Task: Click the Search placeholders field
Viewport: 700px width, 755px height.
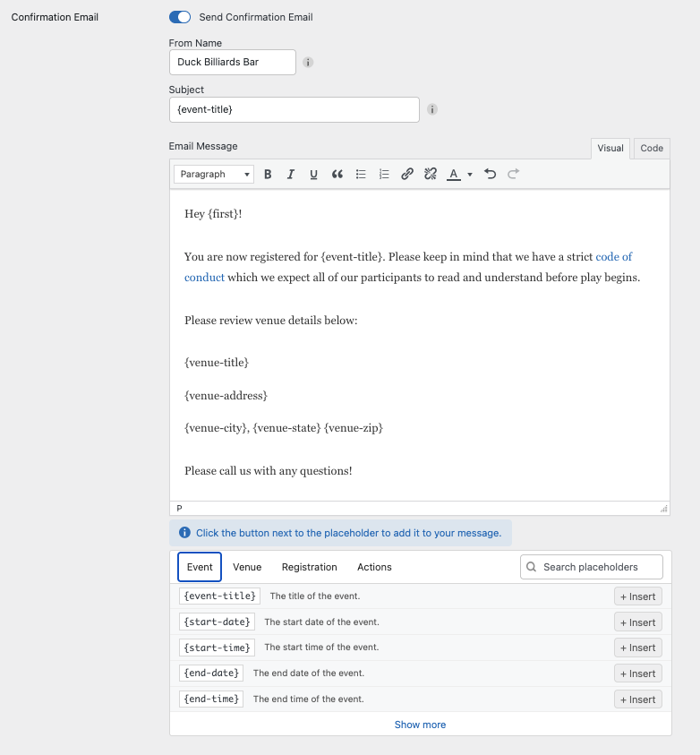Action: tap(592, 567)
